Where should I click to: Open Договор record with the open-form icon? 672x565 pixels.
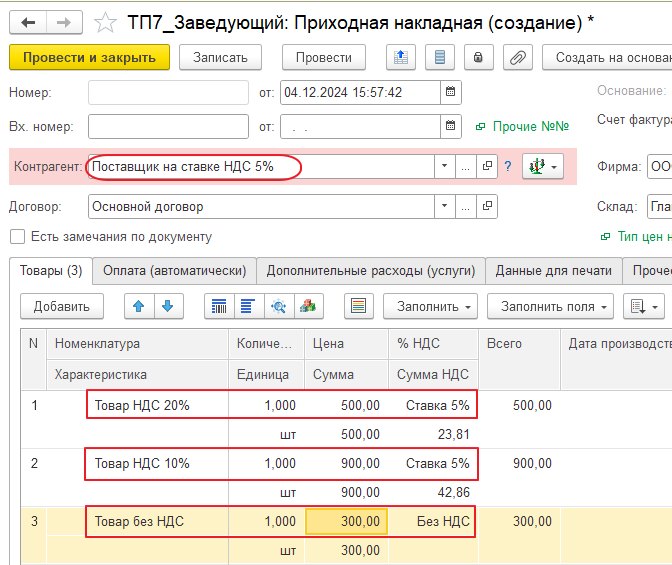(x=487, y=206)
